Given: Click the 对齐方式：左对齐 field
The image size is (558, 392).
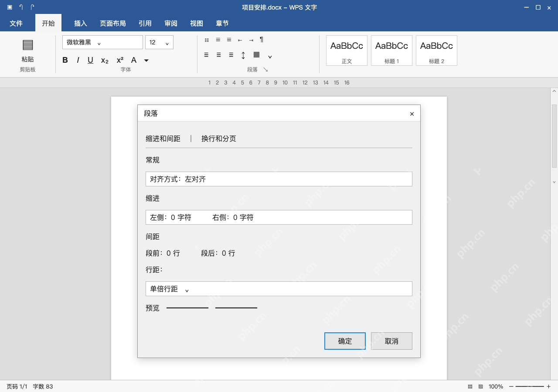Looking at the screenshot, I should (279, 179).
